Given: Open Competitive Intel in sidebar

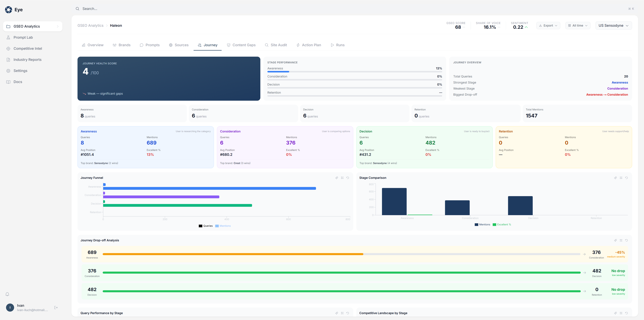Looking at the screenshot, I should pos(28,49).
